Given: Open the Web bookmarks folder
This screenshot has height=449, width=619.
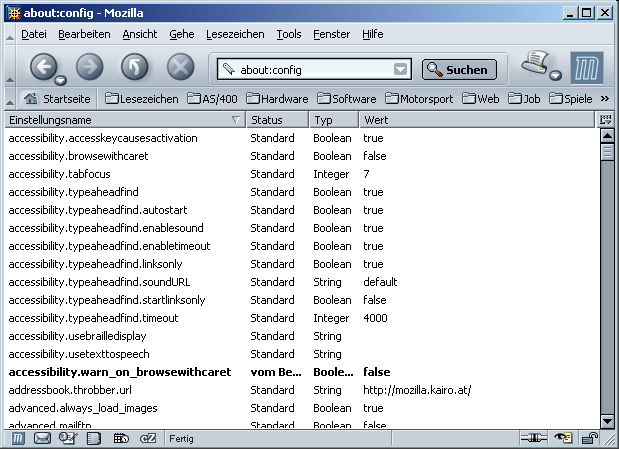Looking at the screenshot, I should pos(481,99).
